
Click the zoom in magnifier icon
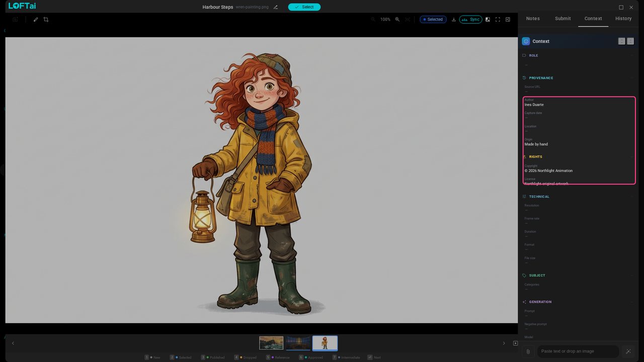click(397, 20)
